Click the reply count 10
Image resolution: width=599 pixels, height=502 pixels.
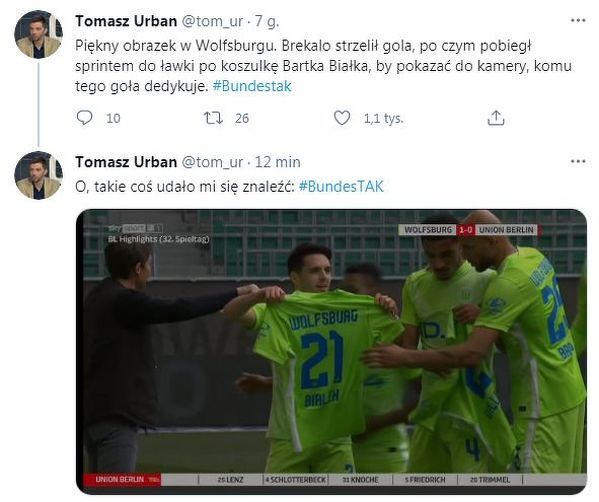(113, 118)
